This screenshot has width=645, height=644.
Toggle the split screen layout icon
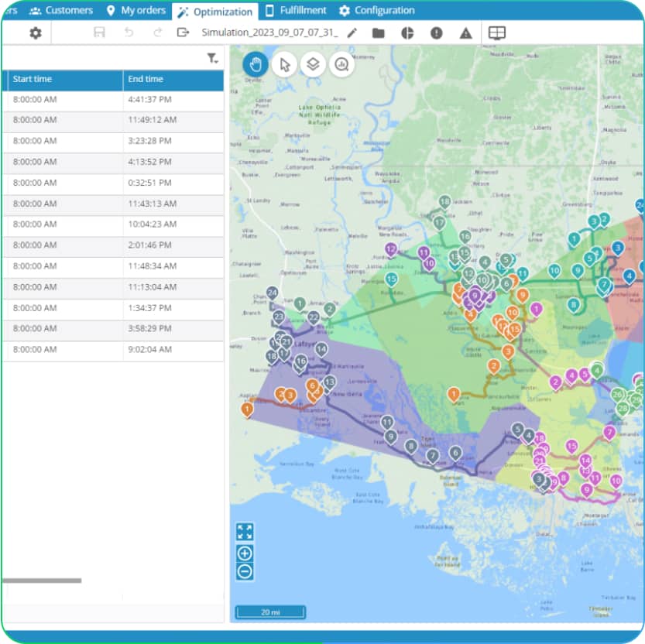click(497, 33)
